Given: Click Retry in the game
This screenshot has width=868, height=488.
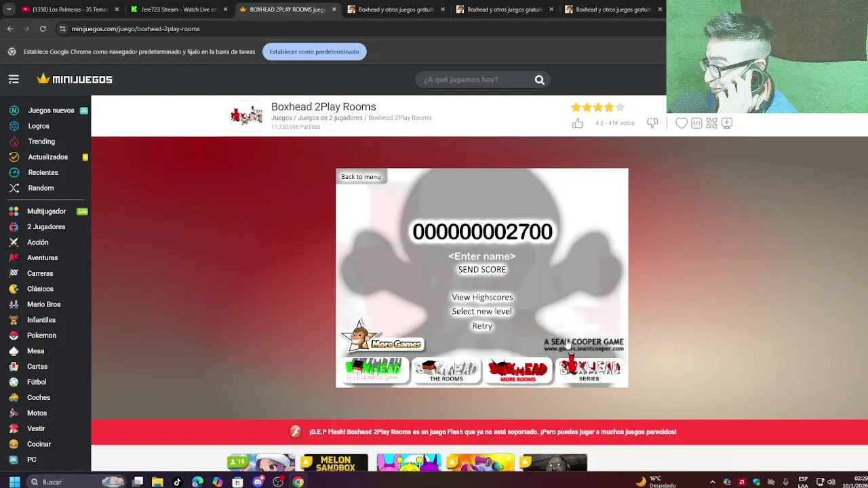Looking at the screenshot, I should [x=482, y=326].
